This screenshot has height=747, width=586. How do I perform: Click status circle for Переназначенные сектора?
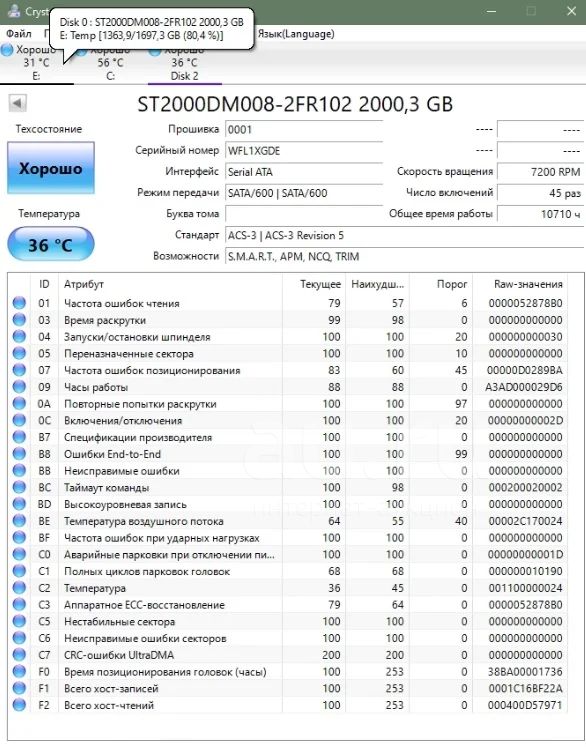19,353
